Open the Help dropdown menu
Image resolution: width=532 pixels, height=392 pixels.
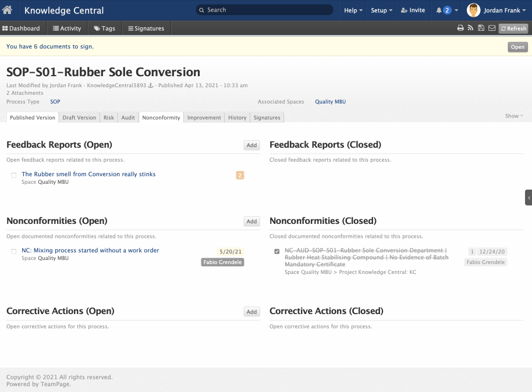tap(353, 10)
